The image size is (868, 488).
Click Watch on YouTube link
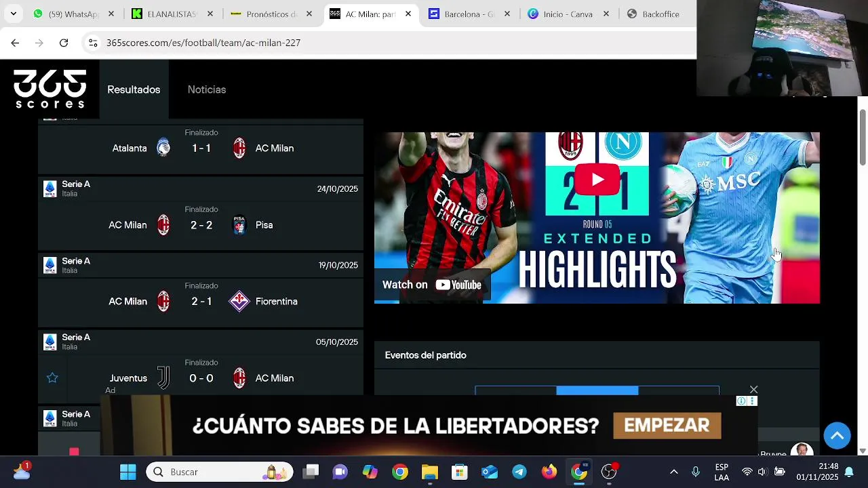pyautogui.click(x=432, y=285)
